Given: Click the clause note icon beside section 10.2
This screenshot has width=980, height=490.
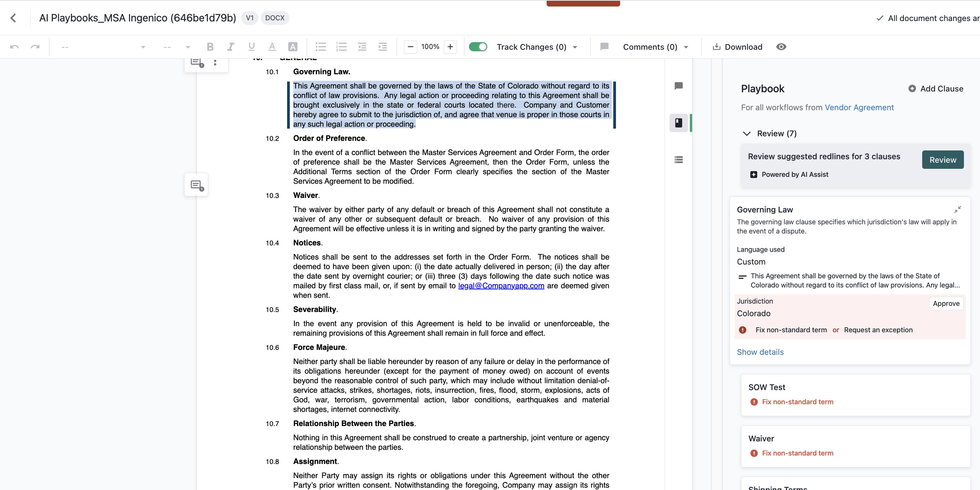Looking at the screenshot, I should pos(197,185).
